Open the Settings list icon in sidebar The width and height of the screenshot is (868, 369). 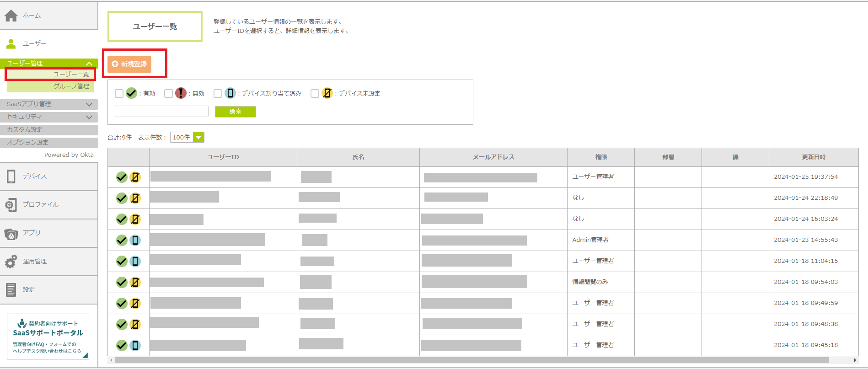(11, 290)
